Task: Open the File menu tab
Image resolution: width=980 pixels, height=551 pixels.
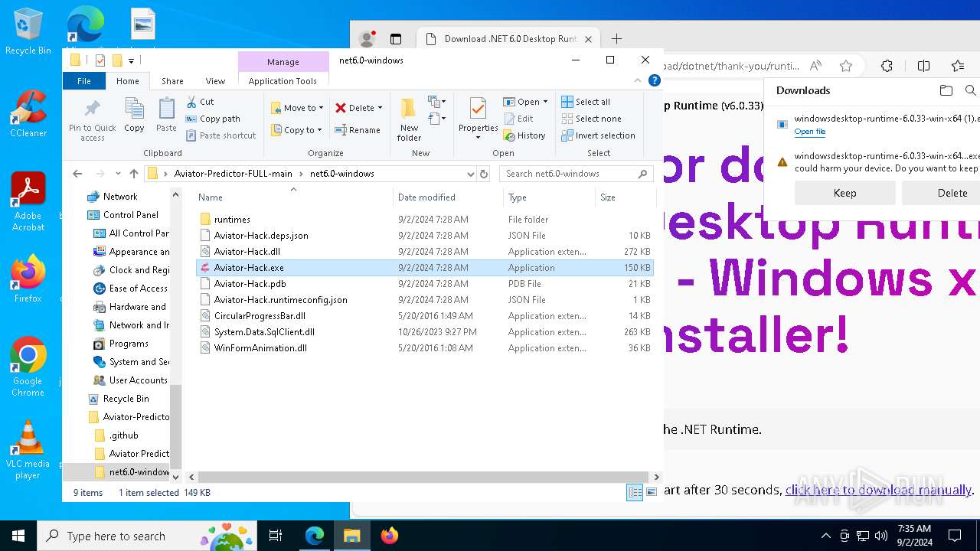Action: [84, 81]
